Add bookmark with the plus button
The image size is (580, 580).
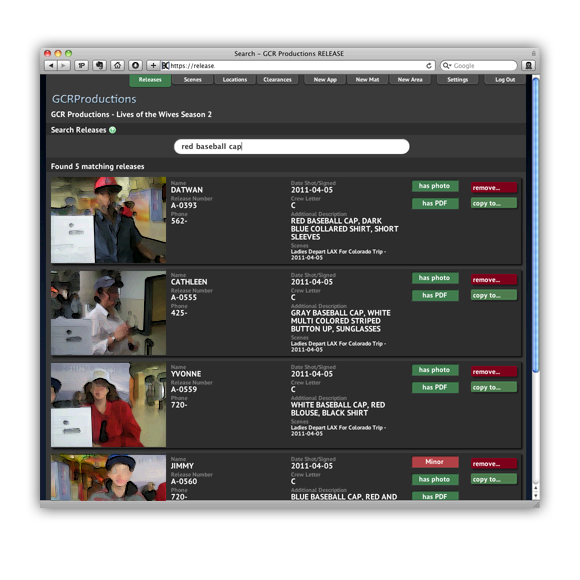(x=153, y=65)
